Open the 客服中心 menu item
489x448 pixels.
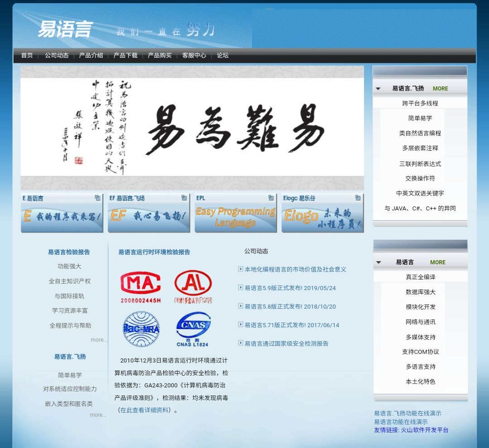coord(195,55)
